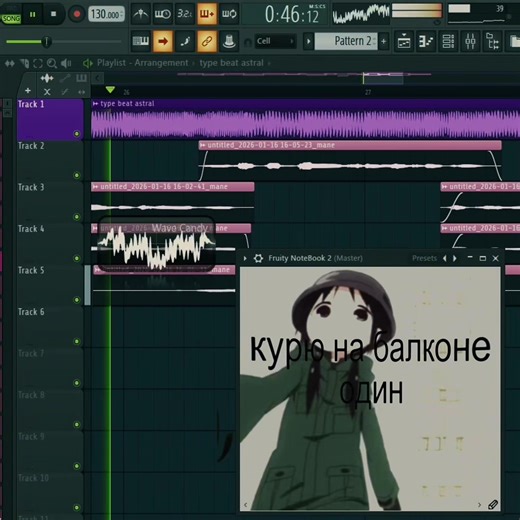The height and width of the screenshot is (520, 520).
Task: Toggle the notebook edit pencil icon
Action: pos(493,505)
